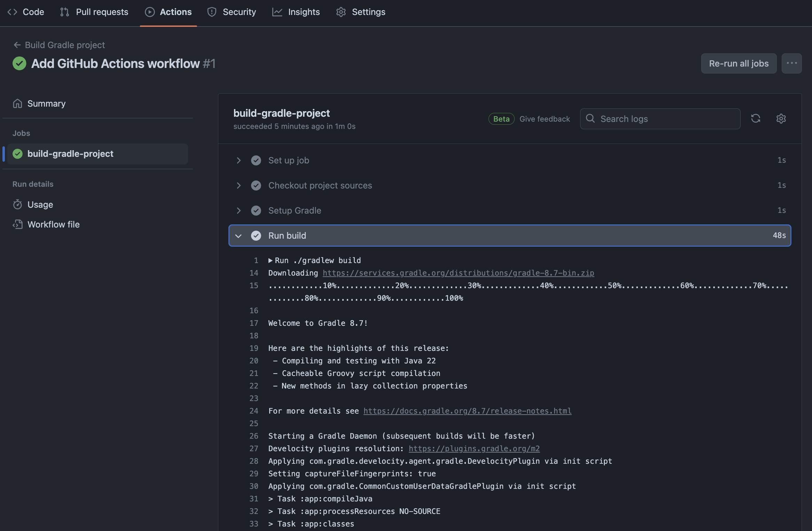
Task: Click the Re-run all jobs button
Action: click(x=739, y=63)
